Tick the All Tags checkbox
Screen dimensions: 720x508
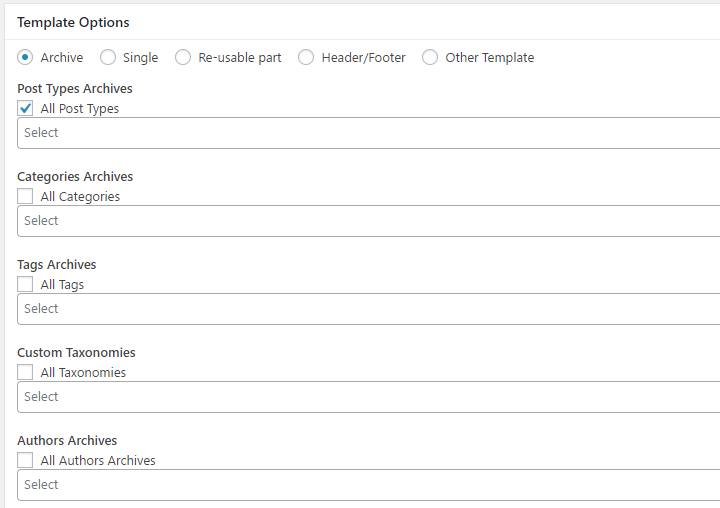click(x=25, y=284)
